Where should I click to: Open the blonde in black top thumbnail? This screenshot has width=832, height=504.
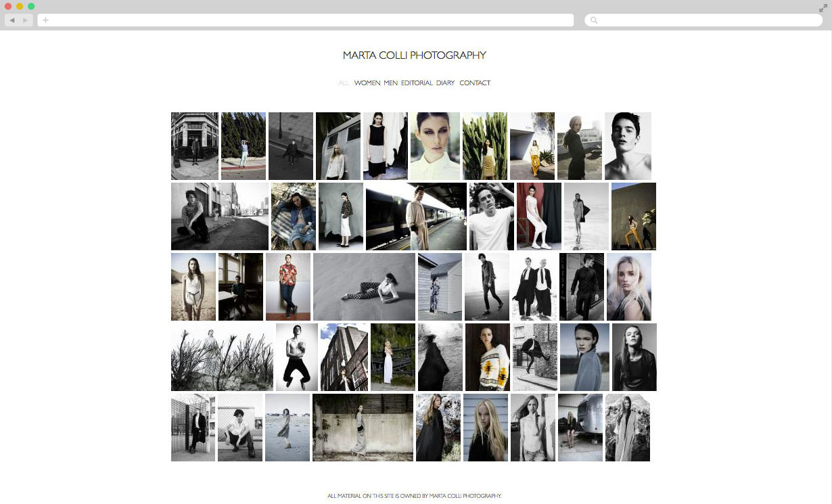[486, 428]
